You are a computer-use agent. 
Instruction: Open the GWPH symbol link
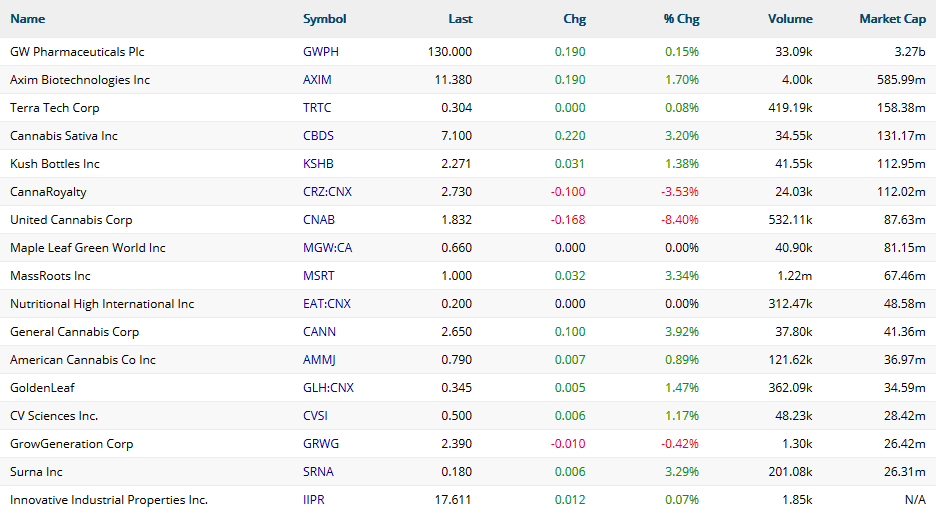321,52
